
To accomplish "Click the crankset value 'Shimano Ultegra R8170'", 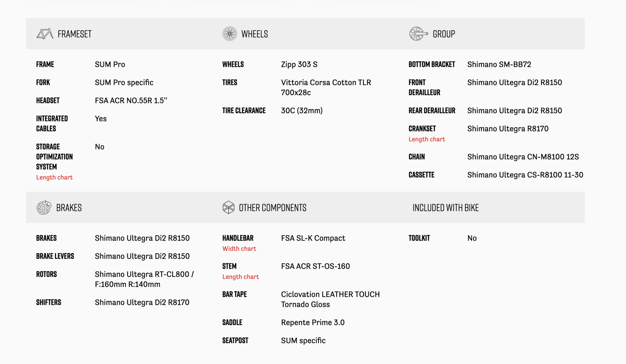I will pyautogui.click(x=508, y=129).
